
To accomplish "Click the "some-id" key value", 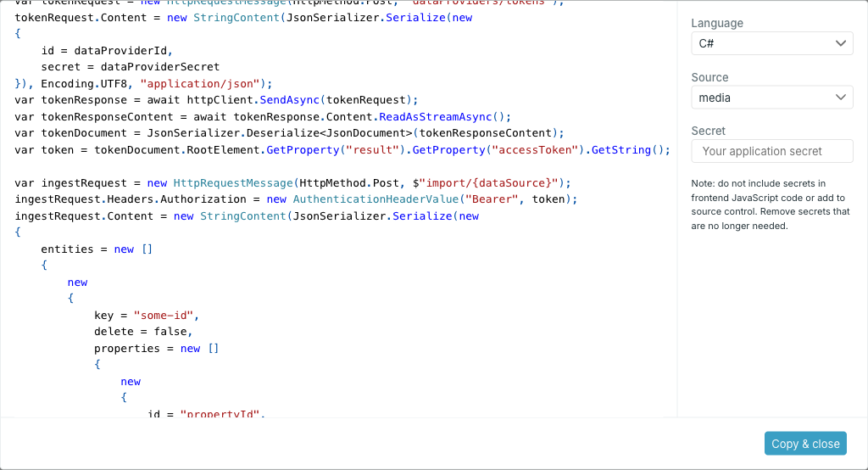I will tap(164, 316).
